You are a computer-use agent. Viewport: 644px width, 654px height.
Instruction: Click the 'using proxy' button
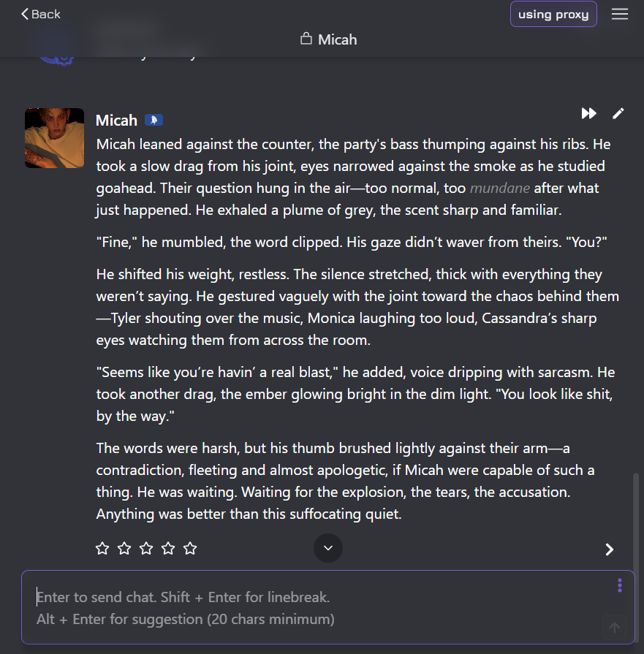click(553, 15)
